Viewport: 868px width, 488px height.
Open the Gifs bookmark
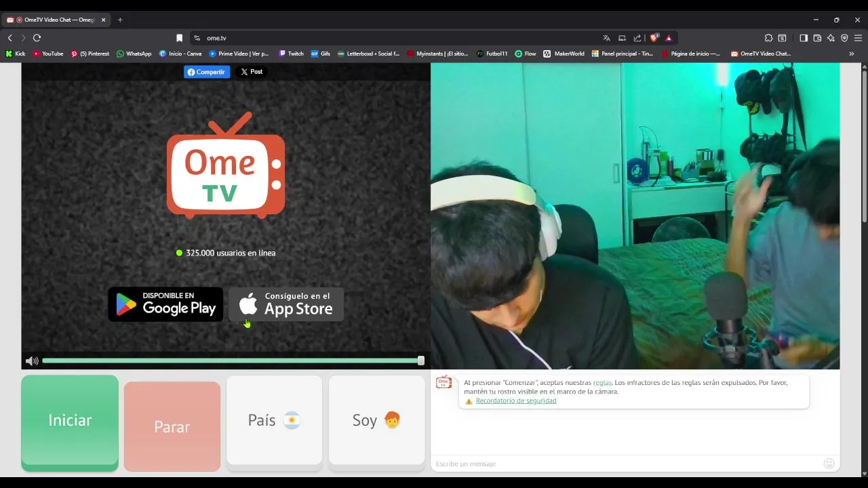click(x=320, y=54)
